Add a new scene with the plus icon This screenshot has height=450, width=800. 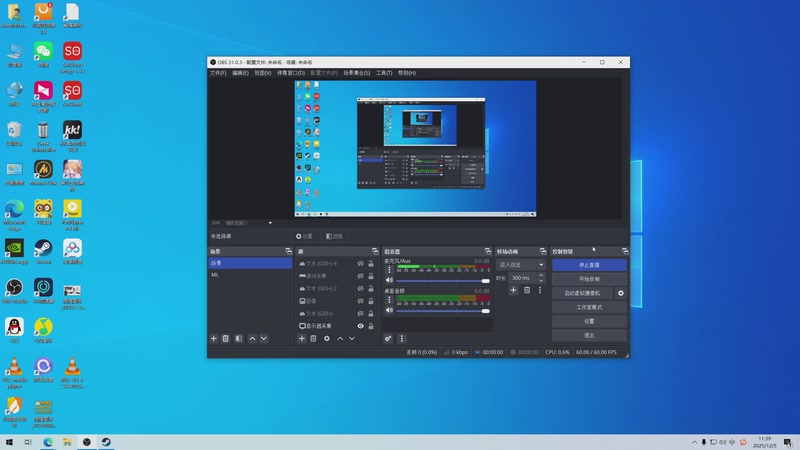click(214, 338)
